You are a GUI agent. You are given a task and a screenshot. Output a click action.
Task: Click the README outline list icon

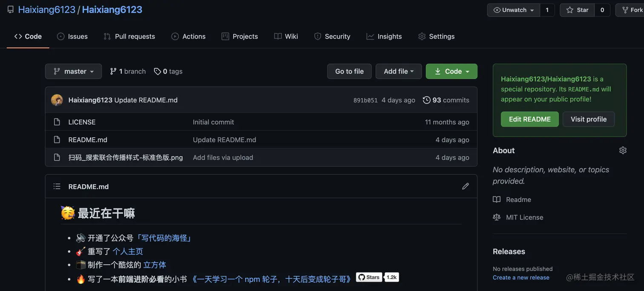pos(57,186)
